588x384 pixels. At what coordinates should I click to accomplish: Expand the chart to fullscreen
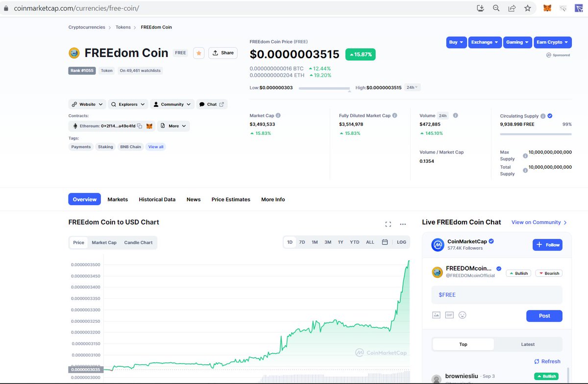[x=388, y=224]
